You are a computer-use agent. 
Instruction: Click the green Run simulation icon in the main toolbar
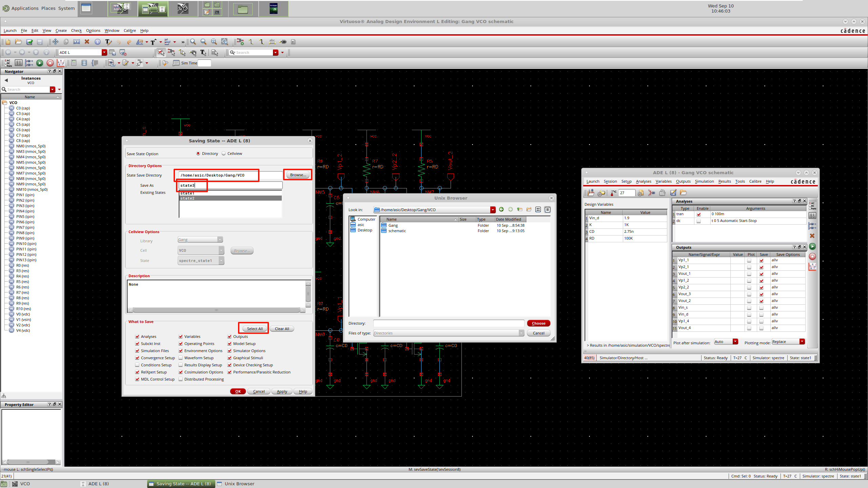[40, 63]
